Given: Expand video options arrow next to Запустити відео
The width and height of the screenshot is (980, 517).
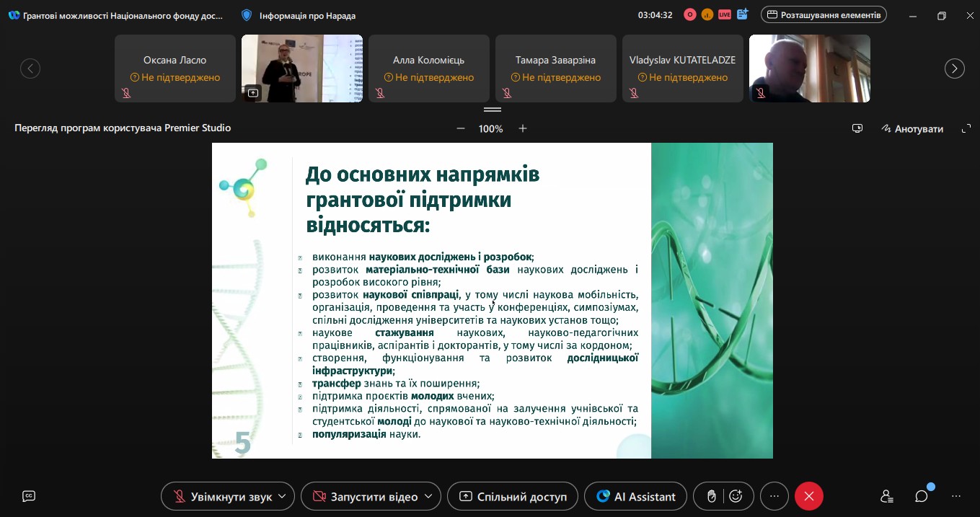Looking at the screenshot, I should (x=429, y=496).
